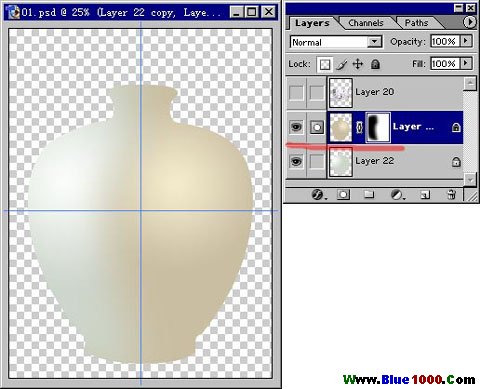Enable lock image pixels brush icon
The image size is (480, 389).
point(341,64)
